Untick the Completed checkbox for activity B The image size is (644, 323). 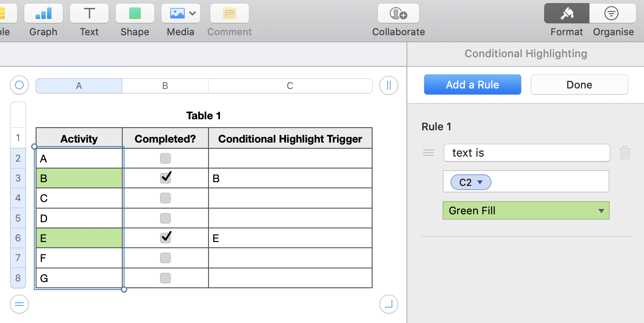(x=165, y=178)
